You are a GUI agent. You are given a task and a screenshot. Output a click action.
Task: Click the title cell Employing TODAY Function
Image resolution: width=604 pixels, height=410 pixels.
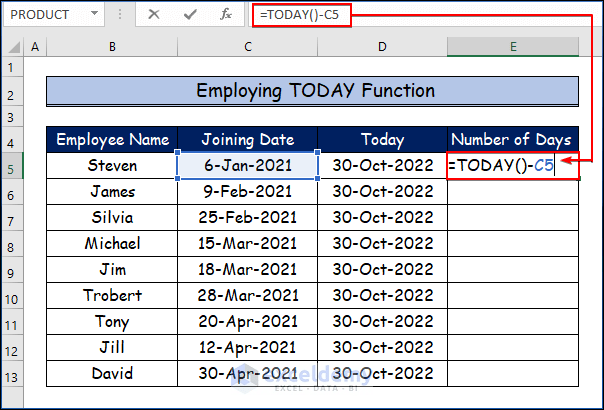312,91
